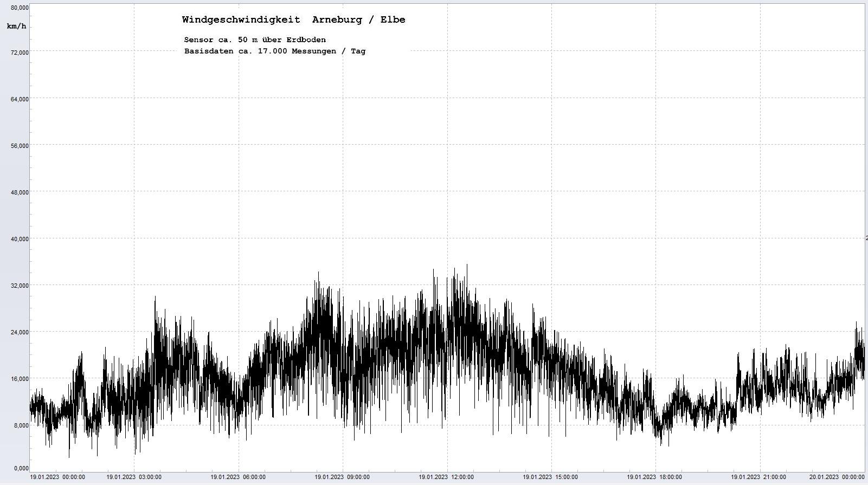Select the 19.01.2023 12:00:00 time label
This screenshot has width=868, height=485.
pyautogui.click(x=446, y=477)
